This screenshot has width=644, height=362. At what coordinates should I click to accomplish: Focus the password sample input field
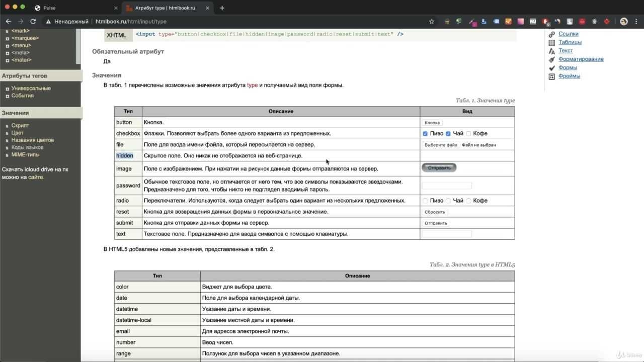(x=447, y=186)
